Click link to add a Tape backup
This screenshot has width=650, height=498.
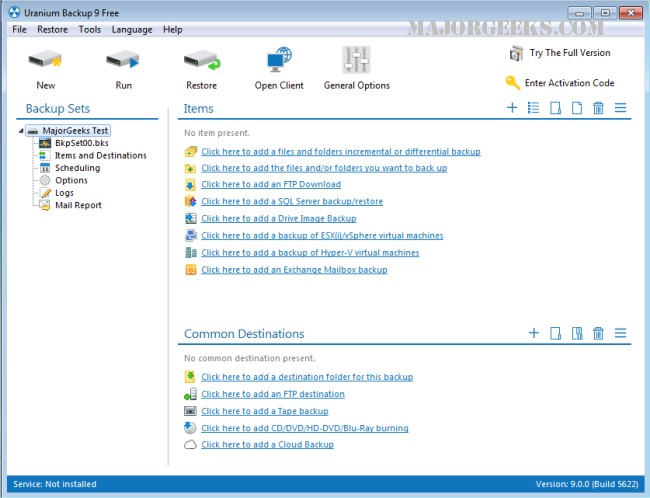(265, 411)
